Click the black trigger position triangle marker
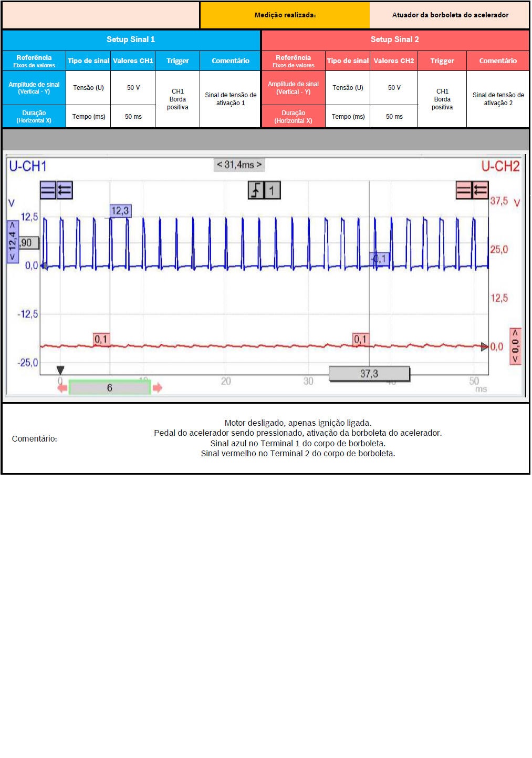Screen dimensions: 532x758 [x=60, y=370]
